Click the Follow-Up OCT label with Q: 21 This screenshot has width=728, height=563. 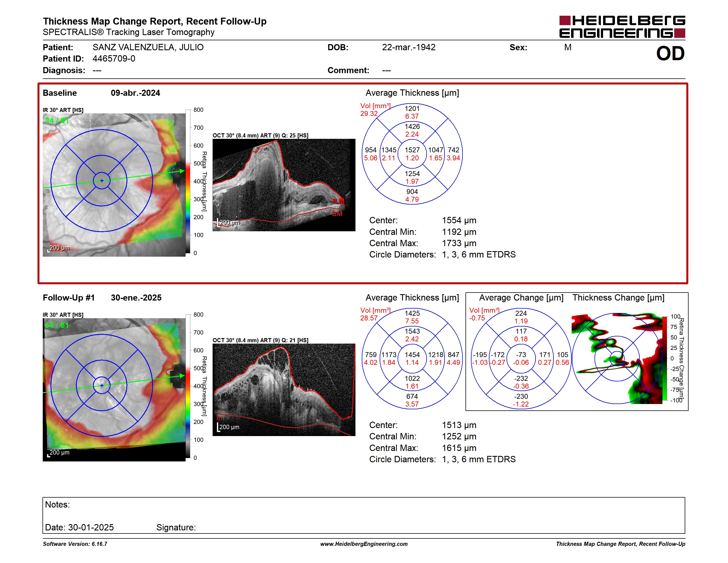tap(260, 340)
